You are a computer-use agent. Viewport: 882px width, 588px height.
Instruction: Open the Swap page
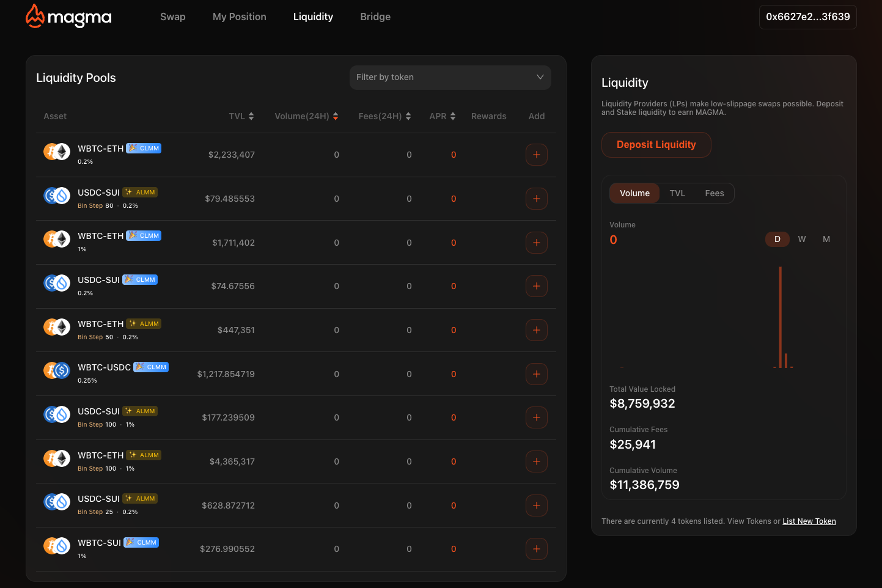(x=172, y=17)
